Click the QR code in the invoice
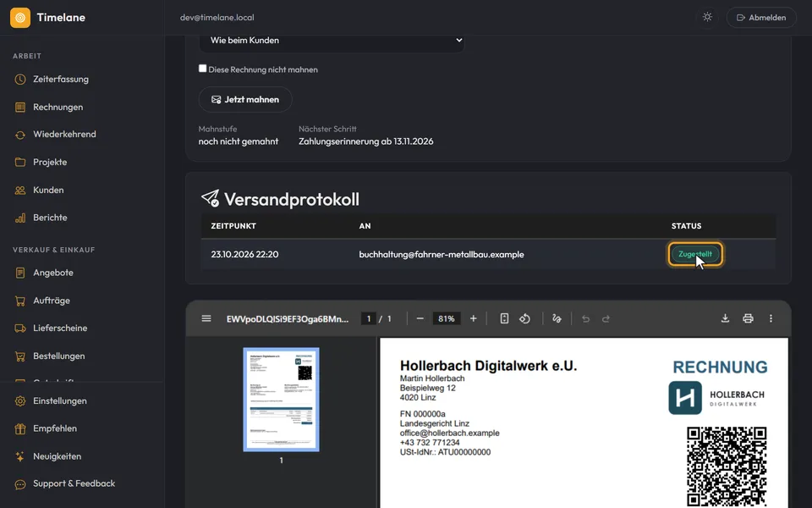Image resolution: width=812 pixels, height=508 pixels. (x=727, y=467)
